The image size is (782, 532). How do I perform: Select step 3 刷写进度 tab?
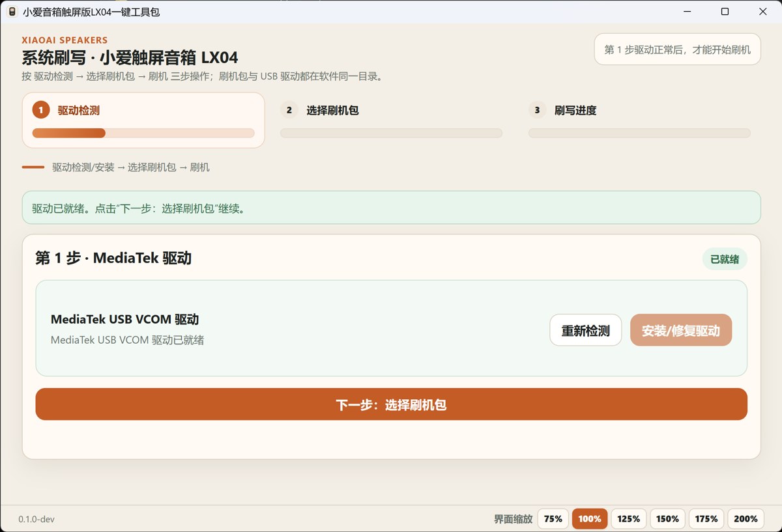639,120
